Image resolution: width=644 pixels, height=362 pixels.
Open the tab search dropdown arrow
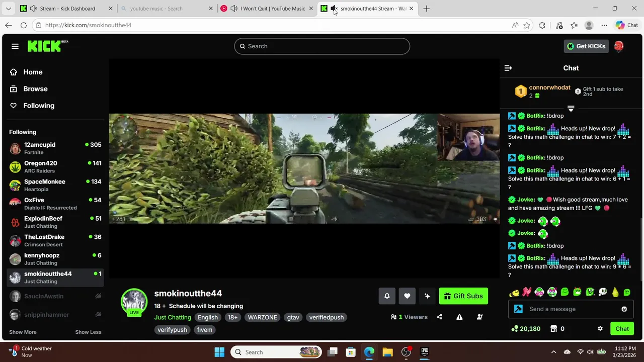(8, 9)
